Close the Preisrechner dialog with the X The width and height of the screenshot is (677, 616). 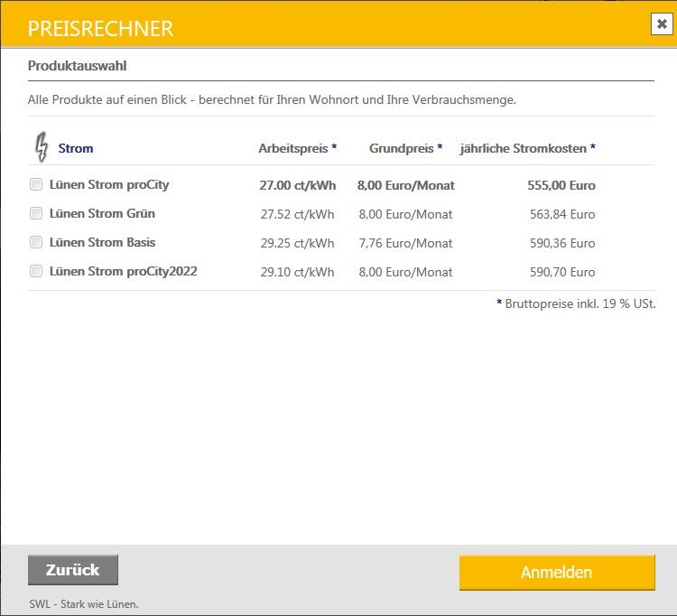pyautogui.click(x=662, y=24)
